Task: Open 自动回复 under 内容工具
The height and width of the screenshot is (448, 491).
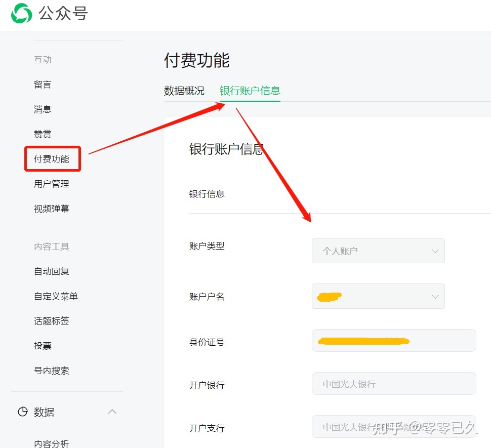Action: pos(52,271)
